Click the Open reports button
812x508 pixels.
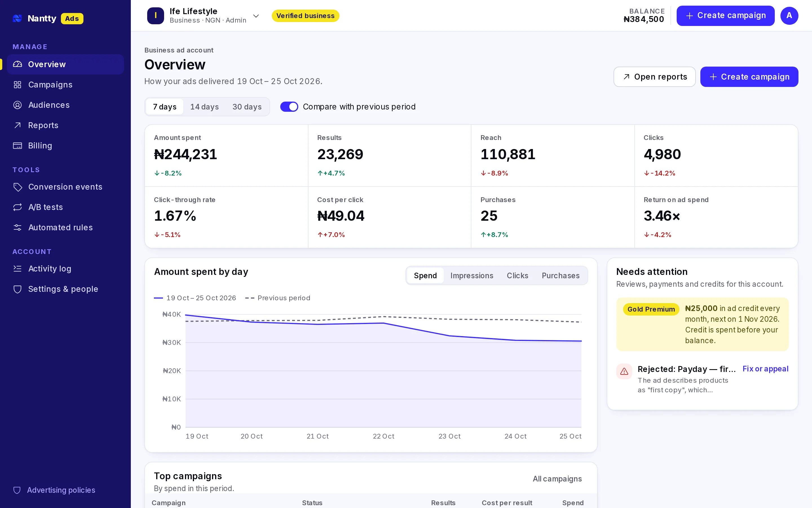[654, 76]
